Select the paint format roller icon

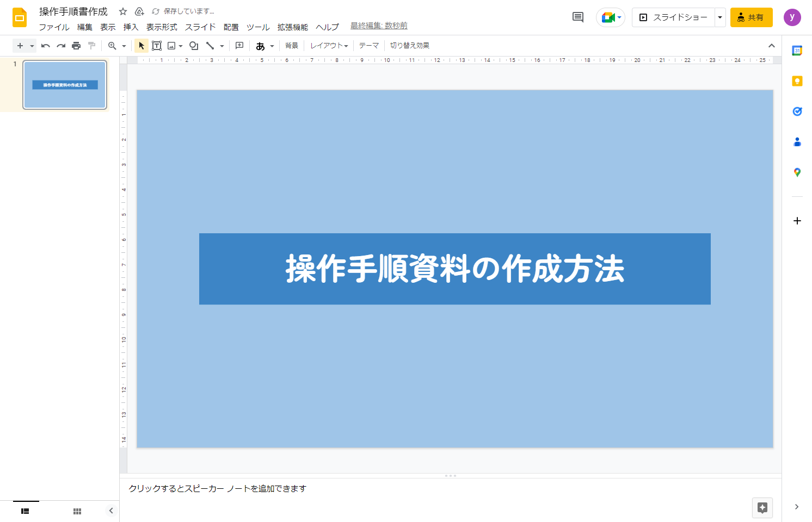[x=91, y=46]
